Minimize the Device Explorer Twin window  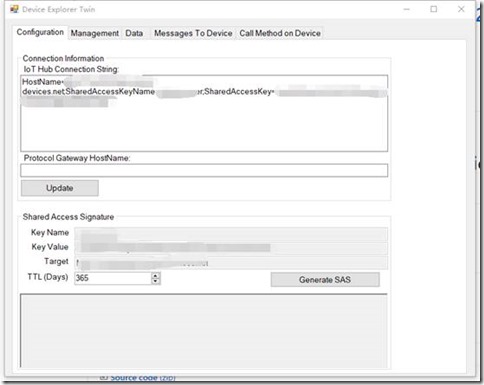(407, 9)
